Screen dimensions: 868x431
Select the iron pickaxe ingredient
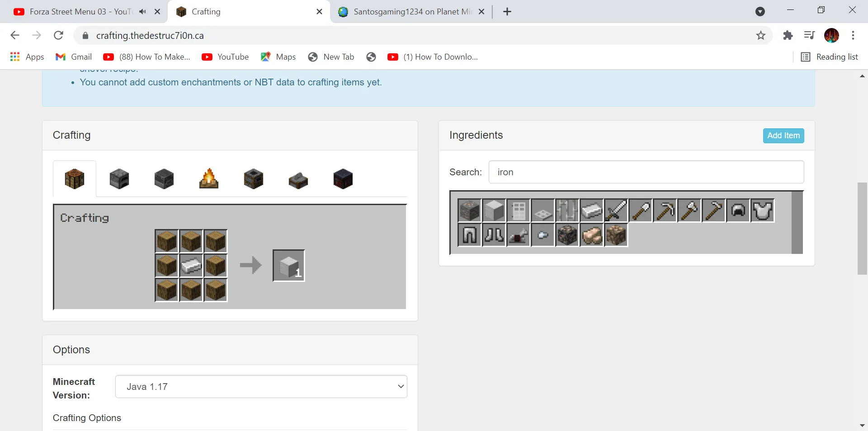[x=665, y=211]
